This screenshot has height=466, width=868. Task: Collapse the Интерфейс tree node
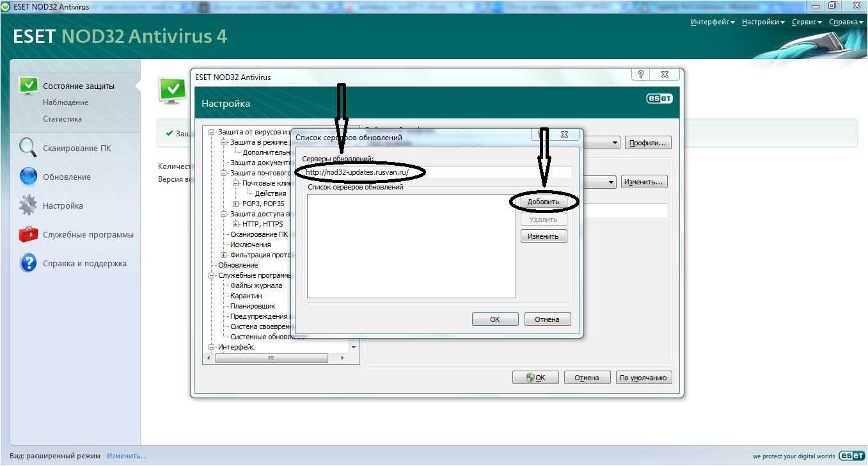tap(212, 347)
